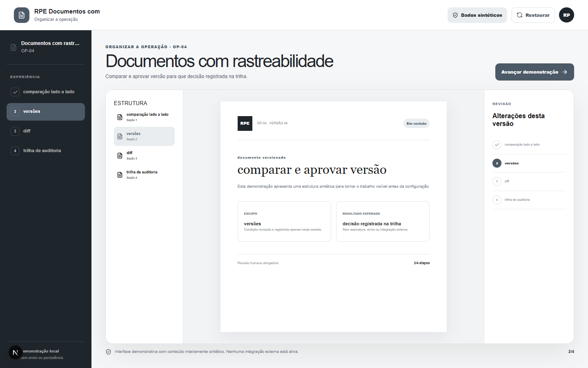Screen dimensions: 588x368
Task: Click the refresh icon in Restaurar button
Action: 519,15
